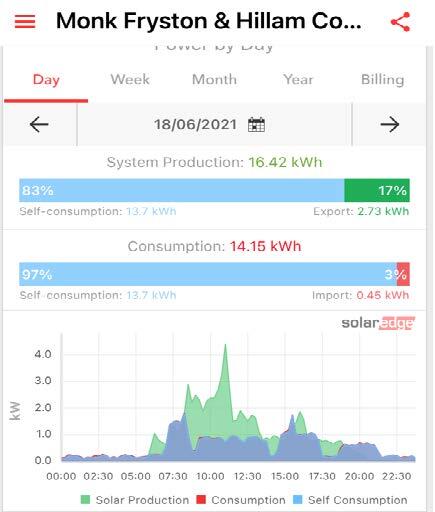
Task: Switch to the Week tab
Action: [x=130, y=80]
